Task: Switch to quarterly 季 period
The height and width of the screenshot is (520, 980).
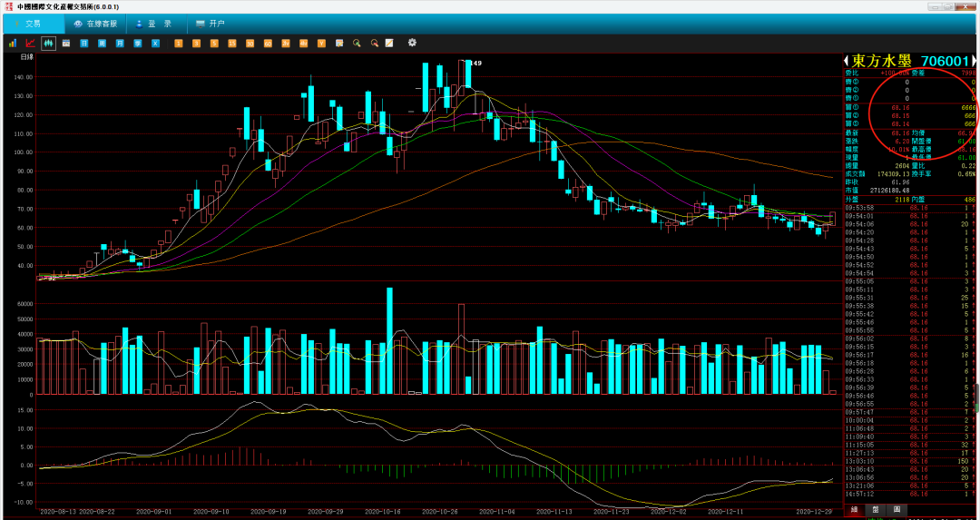Action: click(138, 44)
